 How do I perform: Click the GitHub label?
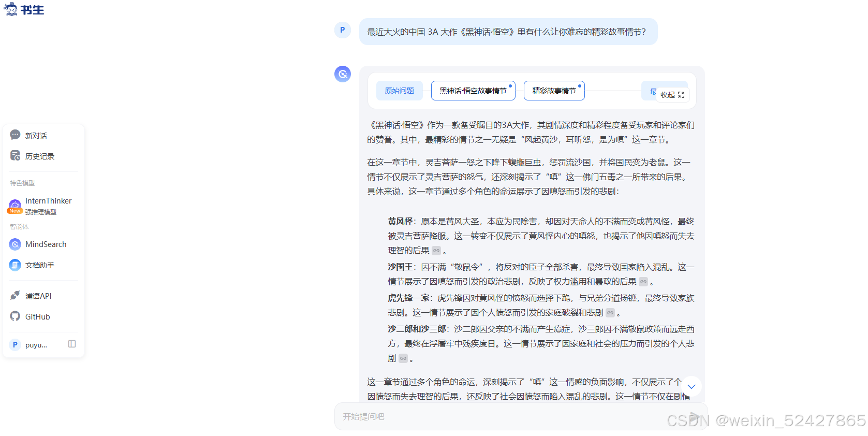click(x=38, y=317)
